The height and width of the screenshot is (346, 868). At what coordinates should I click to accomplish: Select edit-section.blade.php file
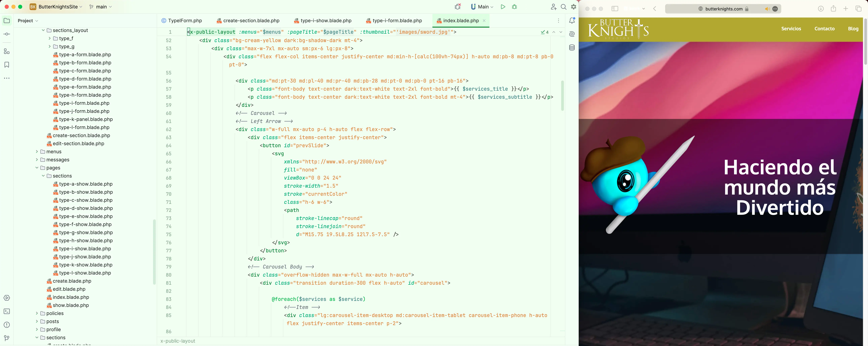point(76,144)
